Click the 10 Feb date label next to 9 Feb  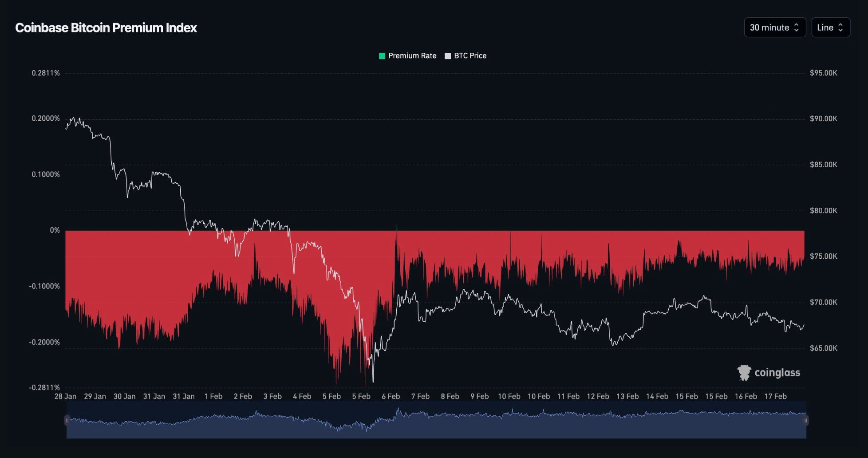[x=509, y=396]
